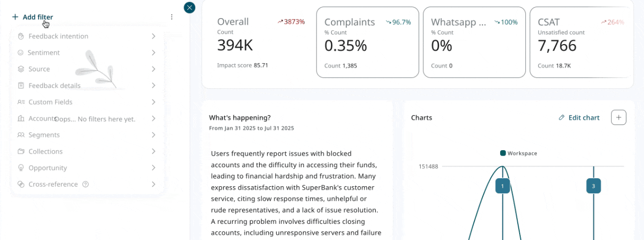Select the Complaints metric card
The width and height of the screenshot is (644, 240).
pyautogui.click(x=367, y=43)
